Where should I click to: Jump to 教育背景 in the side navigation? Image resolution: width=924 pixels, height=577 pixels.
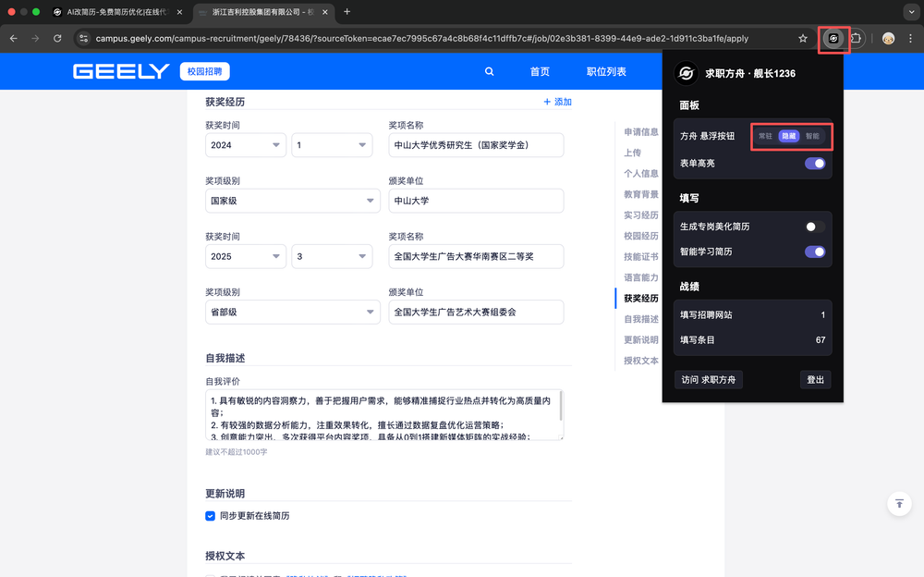640,194
